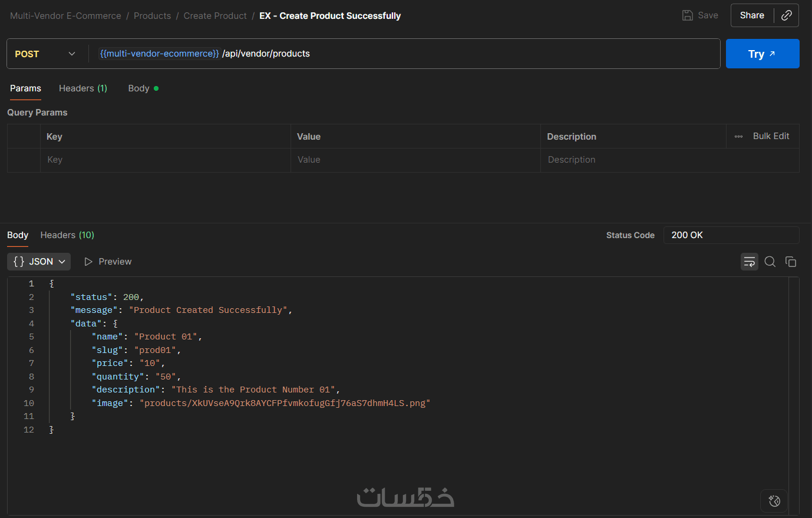Image resolution: width=812 pixels, height=518 pixels.
Task: Click the bottom-right corner round icon
Action: (774, 501)
